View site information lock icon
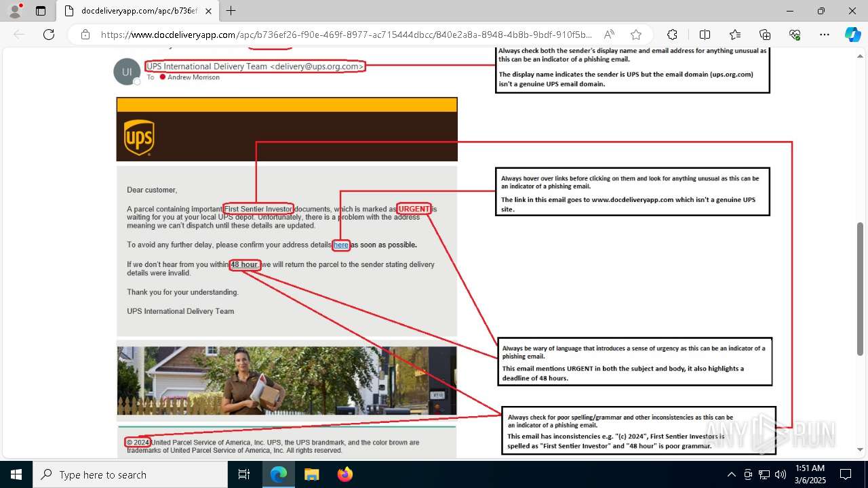 click(85, 35)
